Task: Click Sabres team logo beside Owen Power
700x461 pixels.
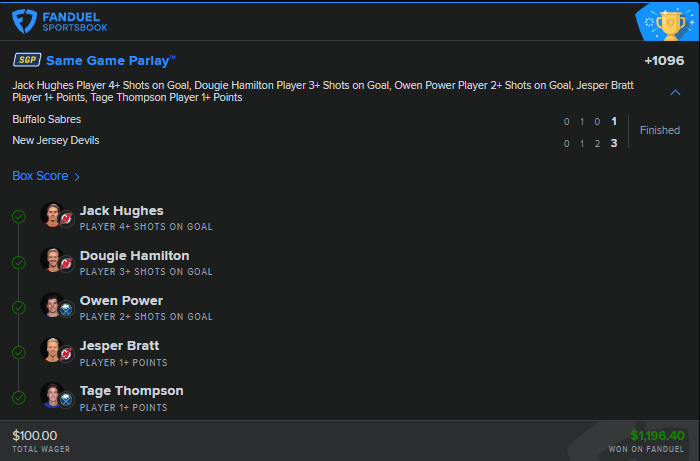Action: (x=67, y=309)
